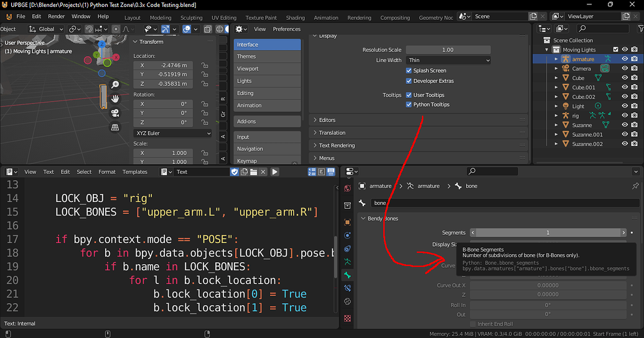644x338 pixels.
Task: Click the red X axis on the navigation gizmo
Action: tap(116, 57)
